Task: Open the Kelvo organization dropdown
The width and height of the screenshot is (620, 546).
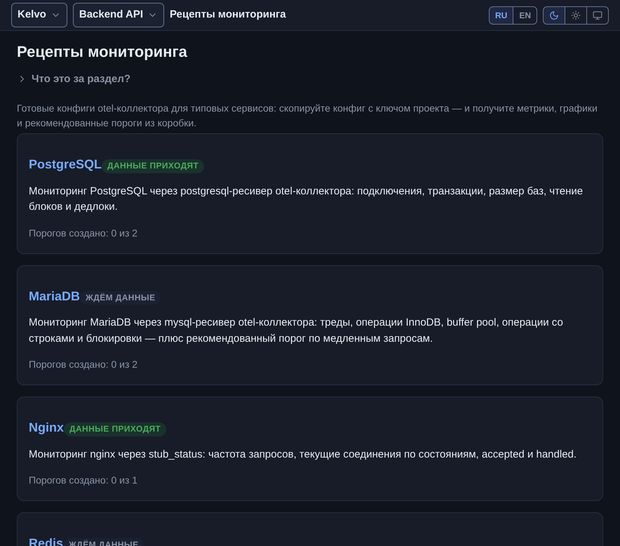Action: click(x=39, y=15)
